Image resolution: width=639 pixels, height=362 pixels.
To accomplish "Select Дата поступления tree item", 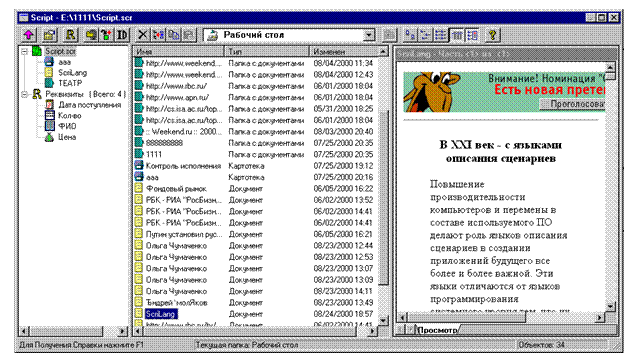I will (90, 105).
